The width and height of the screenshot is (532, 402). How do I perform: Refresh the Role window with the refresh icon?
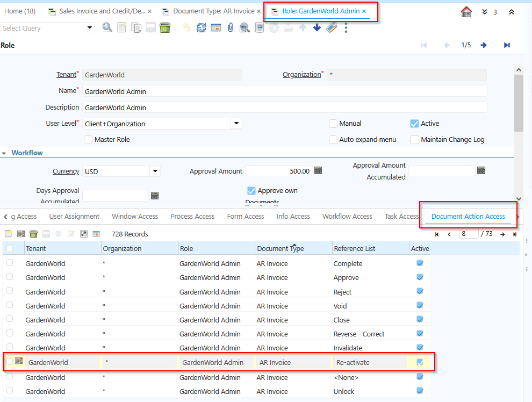(x=202, y=27)
